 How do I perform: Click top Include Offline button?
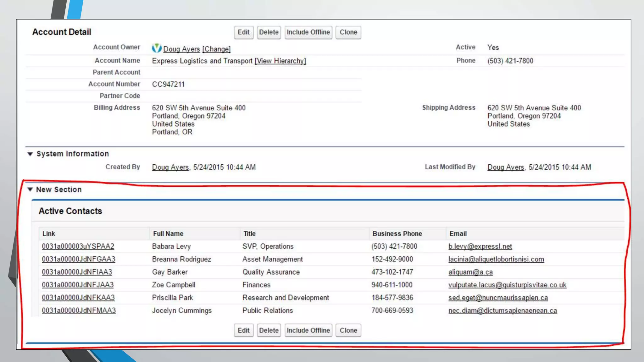click(x=308, y=32)
